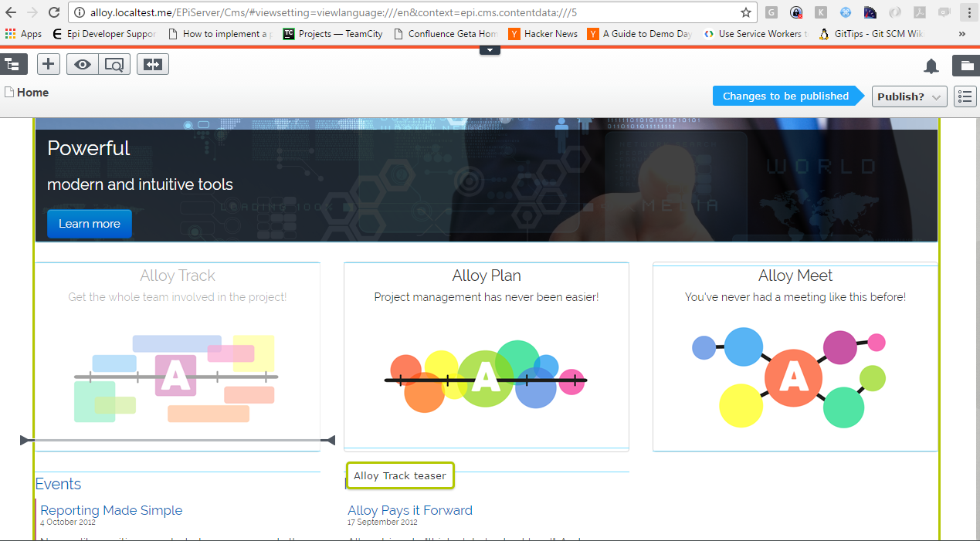Screen dimensions: 980x541
Task: Open the Reporting Made Simple article
Action: click(x=111, y=510)
